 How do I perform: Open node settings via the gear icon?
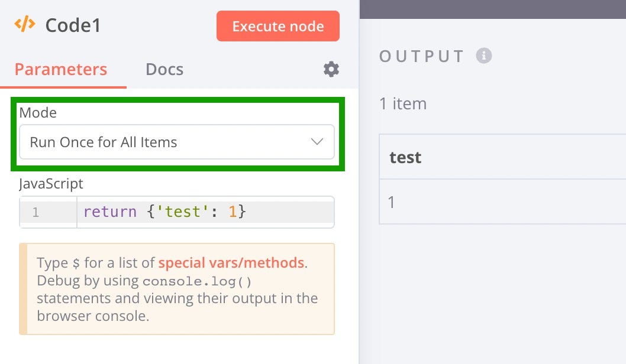[331, 69]
